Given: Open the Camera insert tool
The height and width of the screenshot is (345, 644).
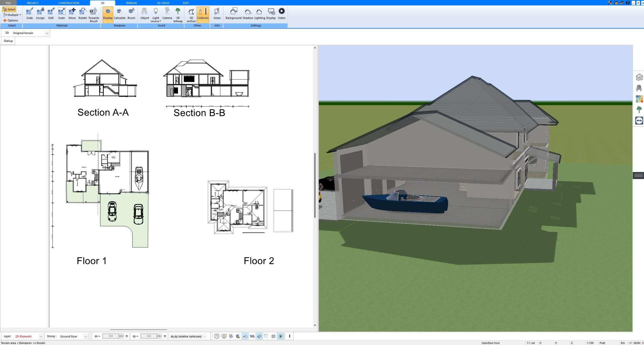Looking at the screenshot, I should click(167, 13).
